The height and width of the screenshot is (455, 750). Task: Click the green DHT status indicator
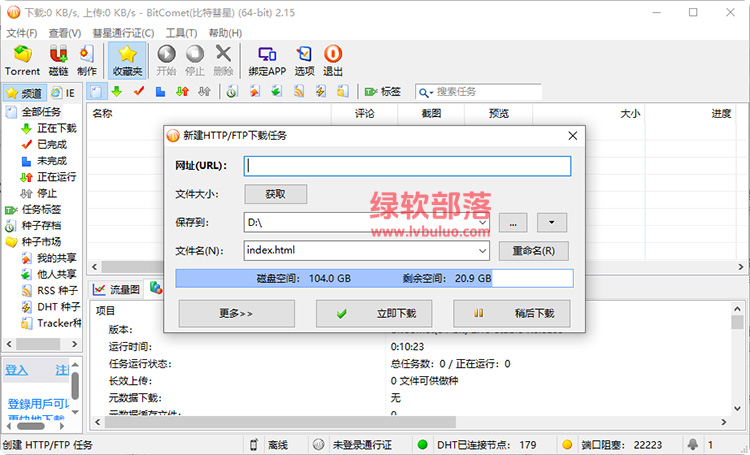(x=422, y=444)
